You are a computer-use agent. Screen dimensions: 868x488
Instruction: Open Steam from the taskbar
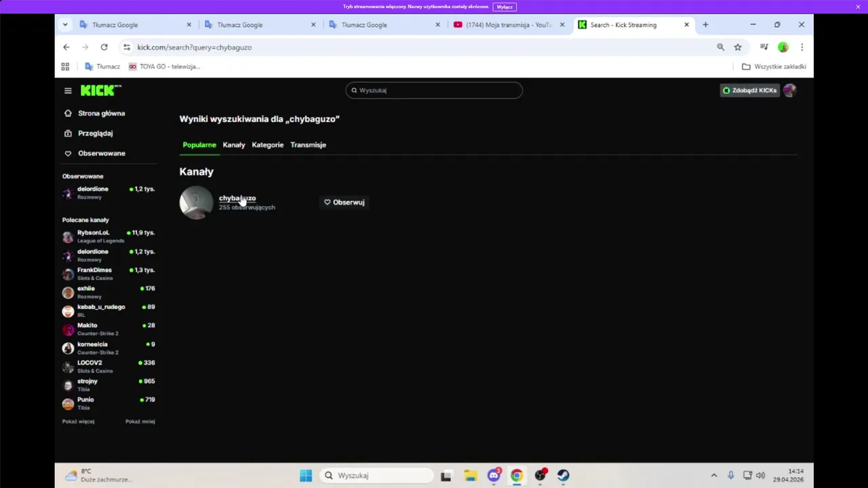(563, 475)
